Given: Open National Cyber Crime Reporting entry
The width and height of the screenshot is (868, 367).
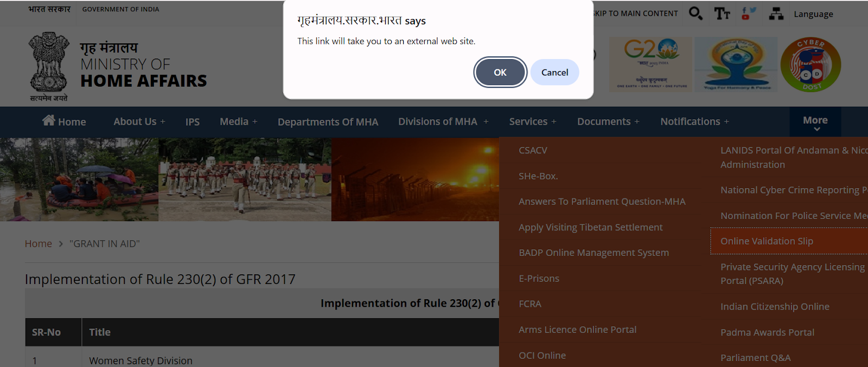Looking at the screenshot, I should [794, 190].
